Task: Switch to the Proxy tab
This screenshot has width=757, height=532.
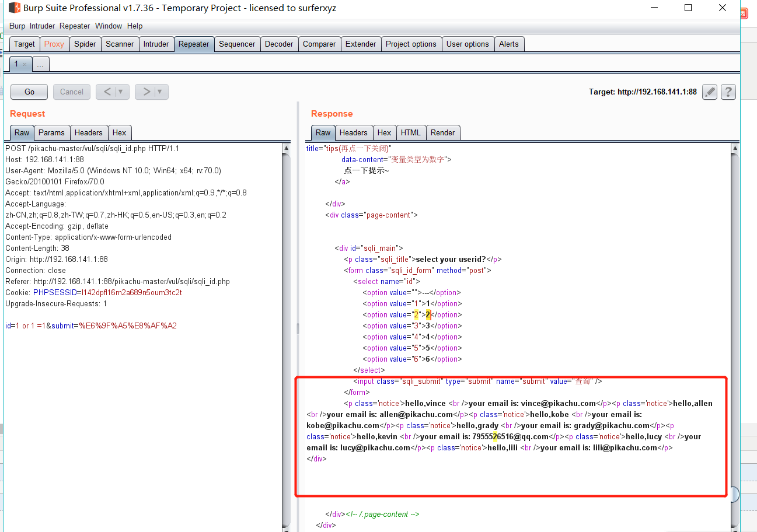Action: coord(54,44)
